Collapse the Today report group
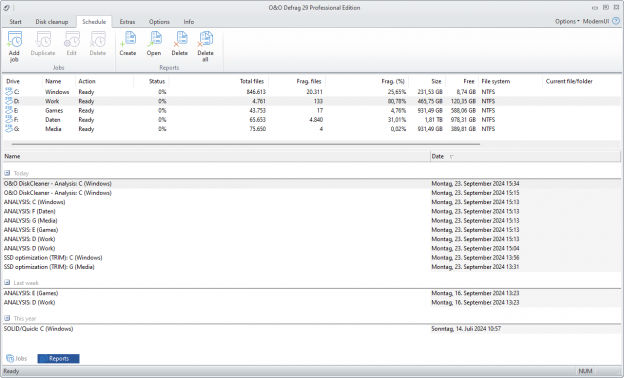 7,173
